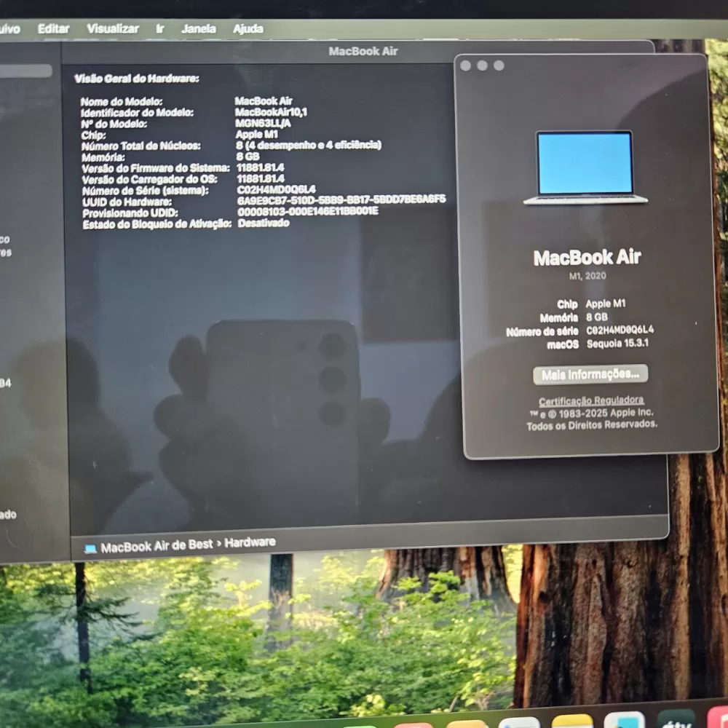Viewport: 728px width, 728px height.
Task: Select 8 GB memory value in About window
Action: click(x=597, y=317)
